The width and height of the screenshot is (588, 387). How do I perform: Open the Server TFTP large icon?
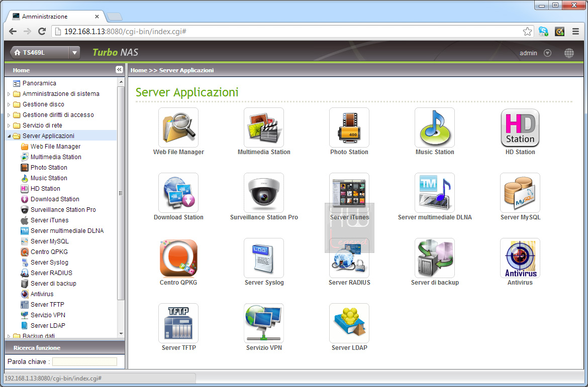click(178, 323)
